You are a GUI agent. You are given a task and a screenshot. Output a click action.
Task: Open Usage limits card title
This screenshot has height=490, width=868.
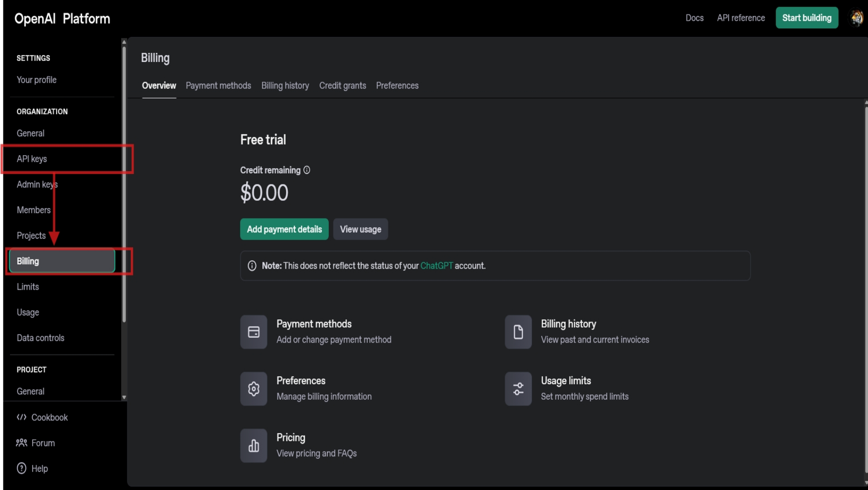tap(566, 380)
